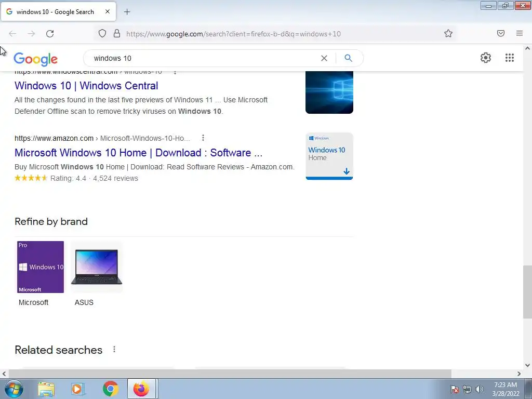Image resolution: width=532 pixels, height=399 pixels.
Task: Open the Windows 10 Home thumbnail image
Action: coord(329,156)
